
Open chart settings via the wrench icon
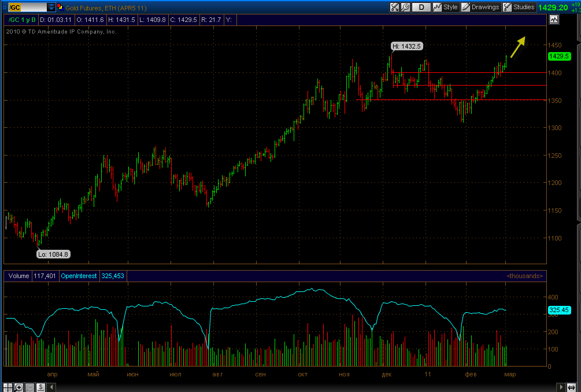point(405,7)
